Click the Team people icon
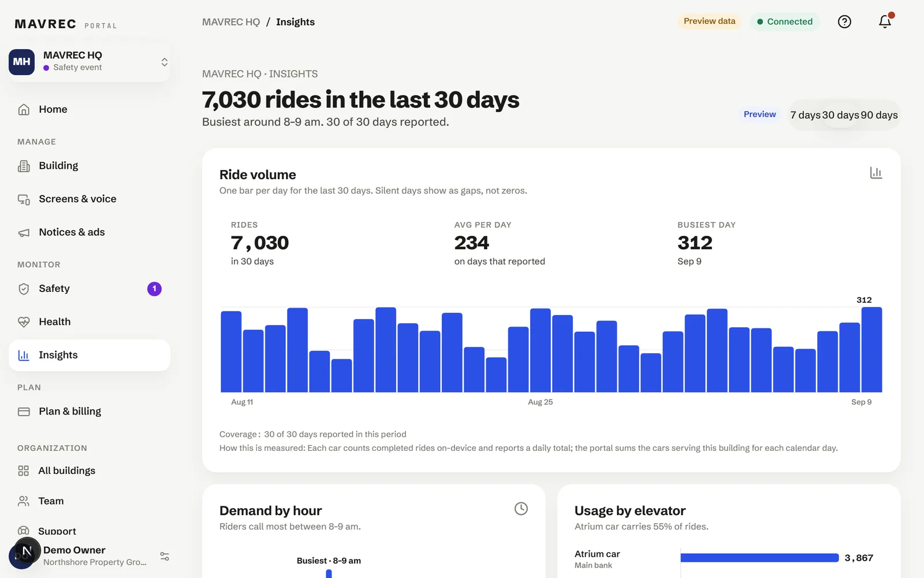 23,501
